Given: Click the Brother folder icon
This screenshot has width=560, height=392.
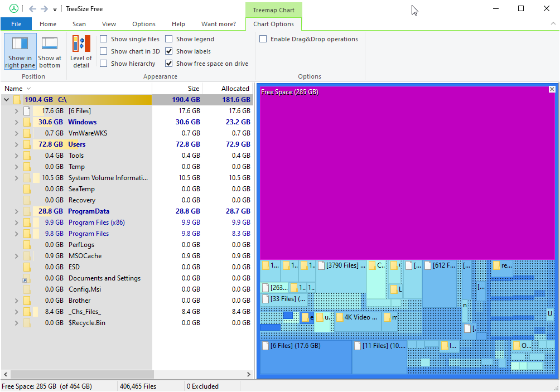Looking at the screenshot, I should [27, 301].
